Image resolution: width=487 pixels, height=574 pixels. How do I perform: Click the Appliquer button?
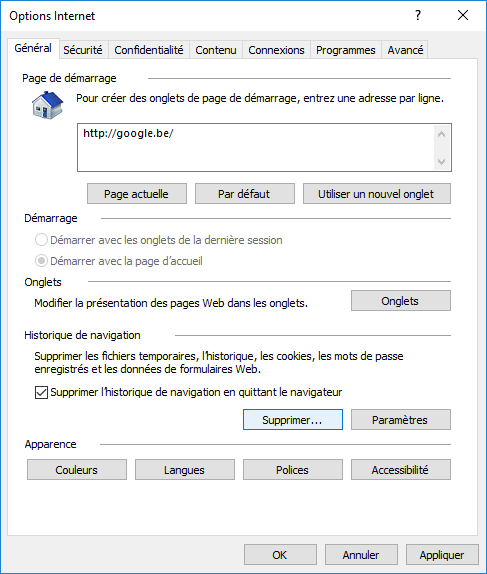[x=442, y=555]
